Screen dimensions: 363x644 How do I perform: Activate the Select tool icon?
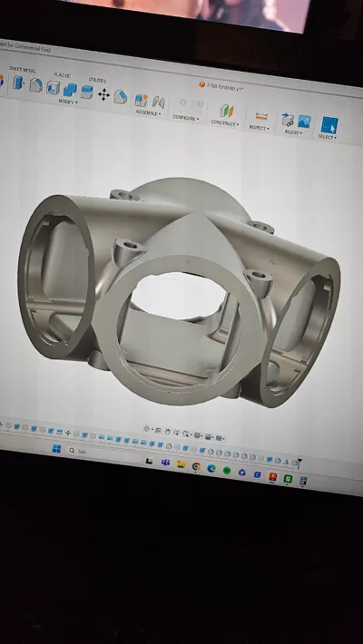point(329,125)
